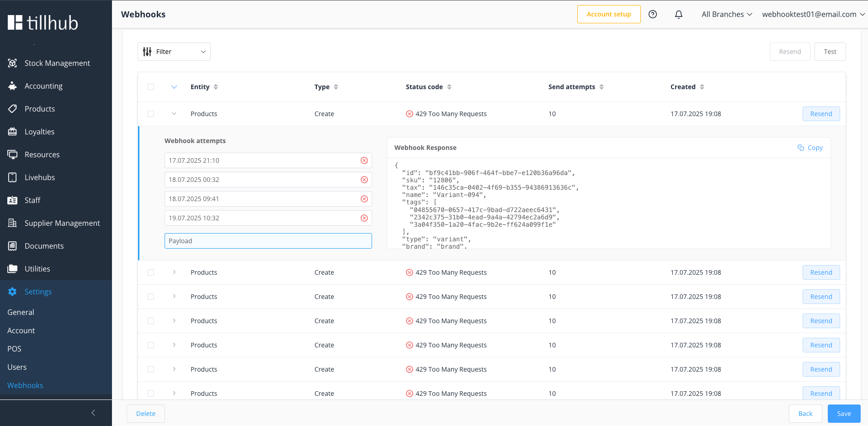Image resolution: width=868 pixels, height=426 pixels.
Task: Expand the fifth Products row
Action: coord(174,345)
